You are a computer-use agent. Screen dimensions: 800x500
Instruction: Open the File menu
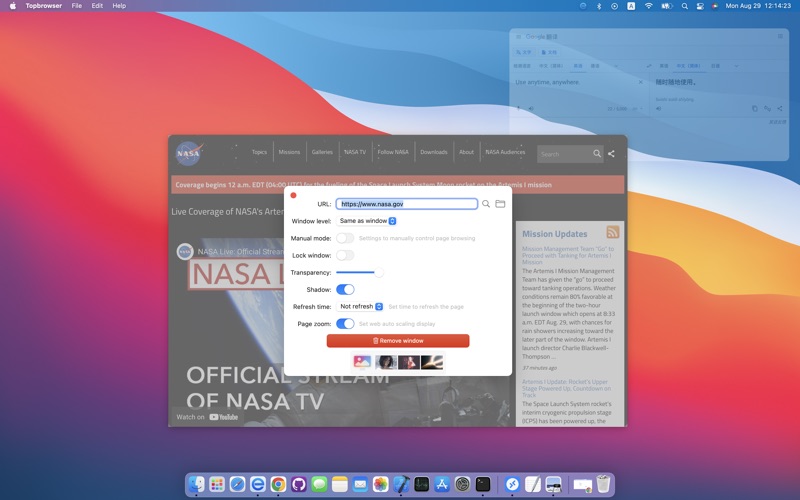tap(77, 6)
